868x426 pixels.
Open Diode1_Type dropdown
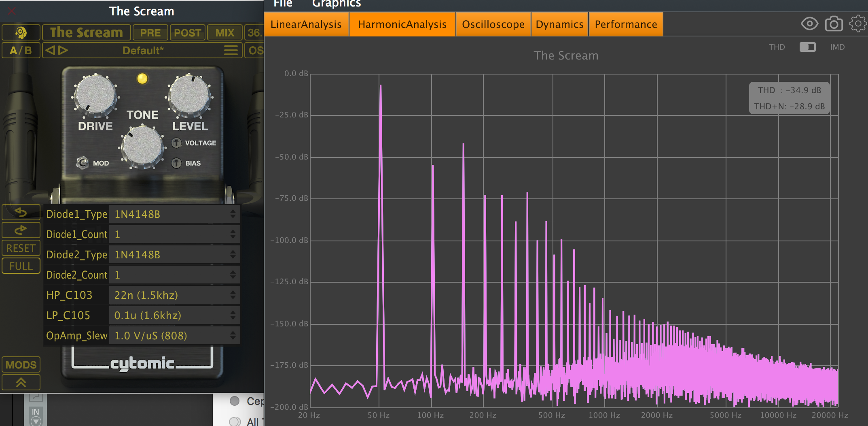[x=174, y=214]
